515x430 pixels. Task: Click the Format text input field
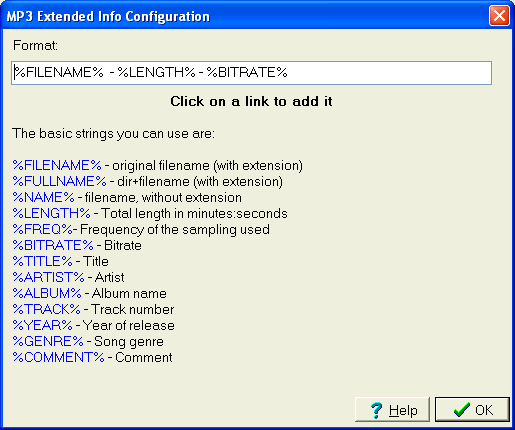point(251,73)
